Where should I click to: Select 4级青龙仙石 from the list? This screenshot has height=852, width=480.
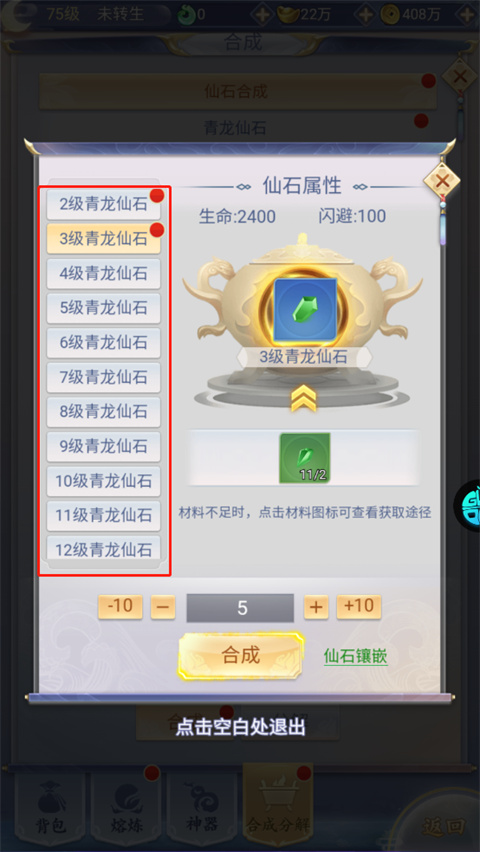tap(103, 273)
